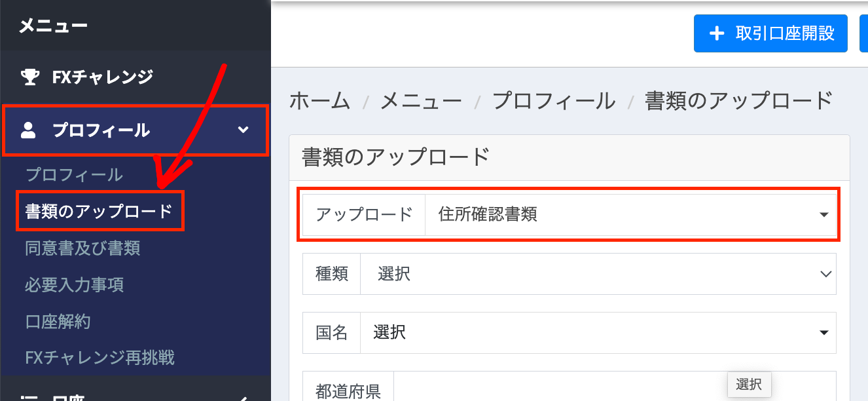Click メニュー in the breadcrumb
The width and height of the screenshot is (868, 401).
click(x=421, y=102)
